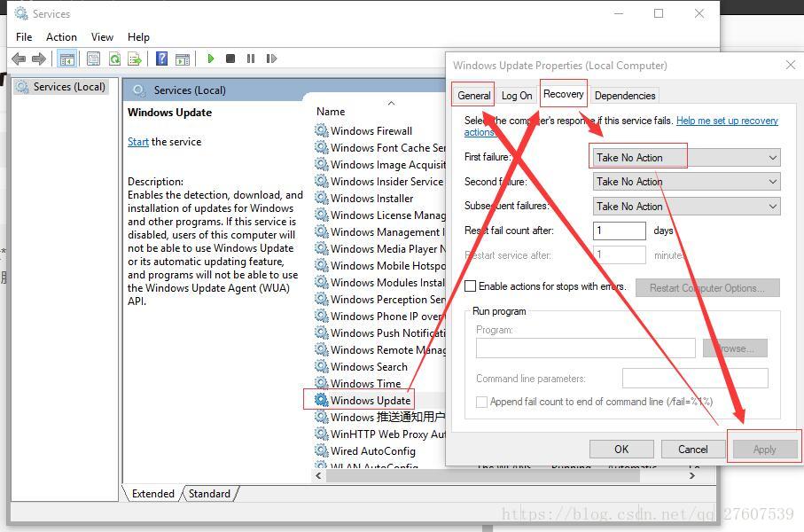This screenshot has height=532, width=804.
Task: Click the Cancel button
Action: coord(692,450)
